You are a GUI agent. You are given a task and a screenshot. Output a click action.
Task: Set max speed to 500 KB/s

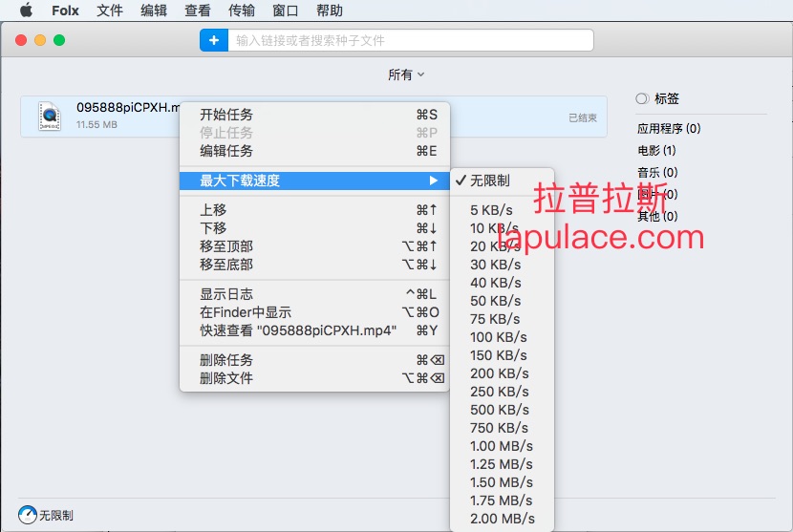tap(502, 410)
